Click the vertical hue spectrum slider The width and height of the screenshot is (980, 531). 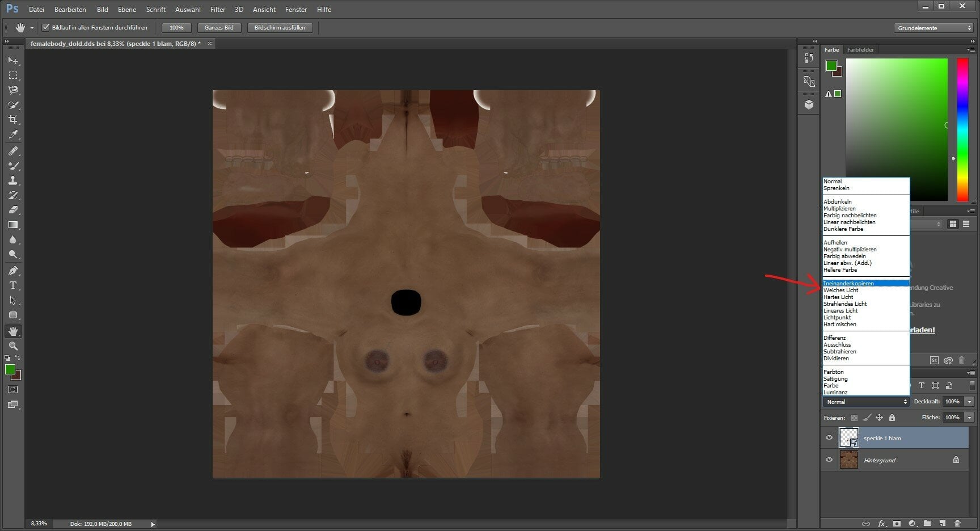click(x=963, y=130)
